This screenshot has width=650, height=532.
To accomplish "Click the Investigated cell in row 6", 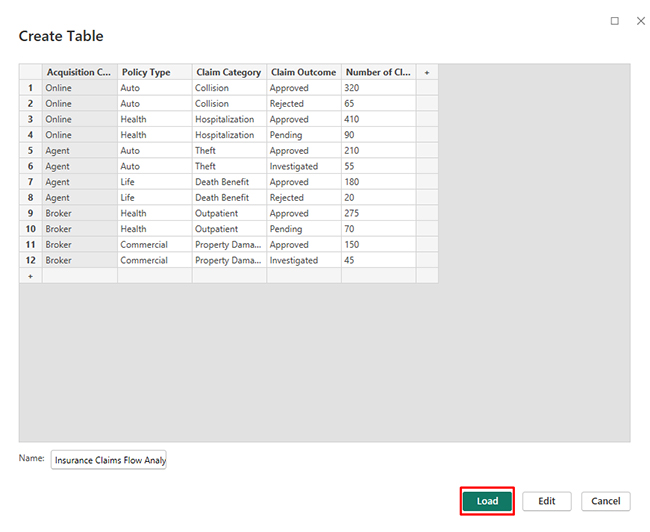I will click(x=303, y=166).
